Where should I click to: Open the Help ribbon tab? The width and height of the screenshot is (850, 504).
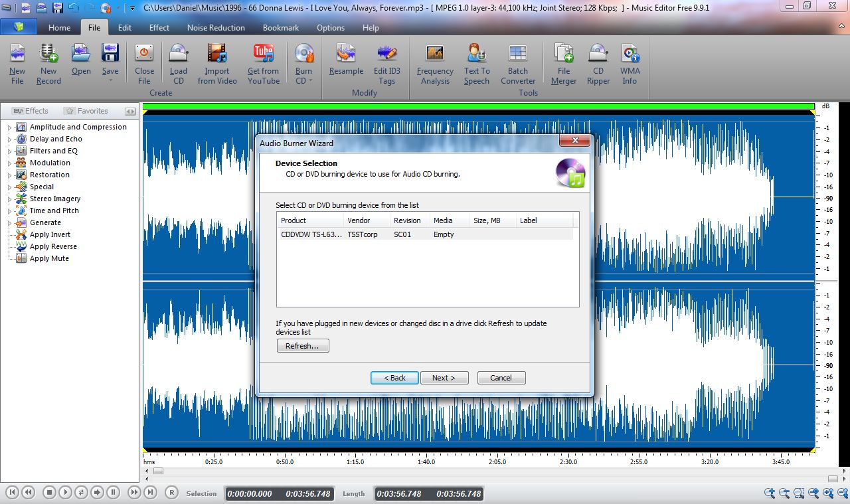coord(371,28)
